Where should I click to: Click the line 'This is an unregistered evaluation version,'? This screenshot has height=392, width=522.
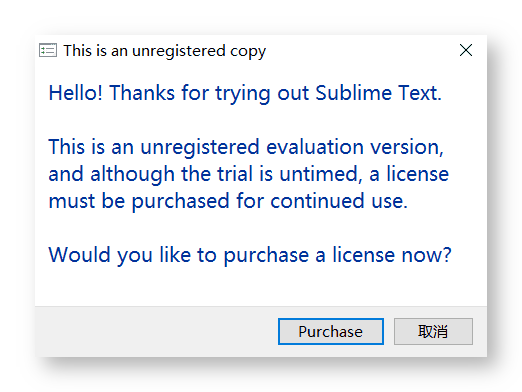pos(246,147)
